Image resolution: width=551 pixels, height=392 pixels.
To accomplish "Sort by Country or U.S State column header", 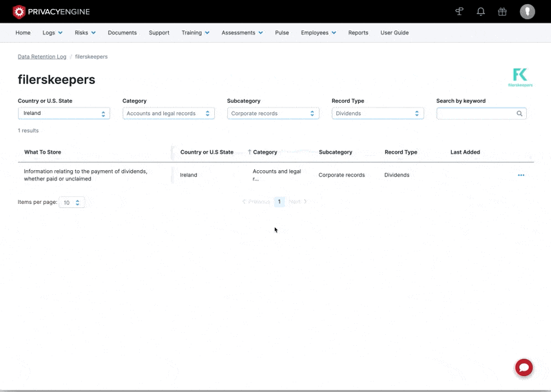I will (x=207, y=152).
